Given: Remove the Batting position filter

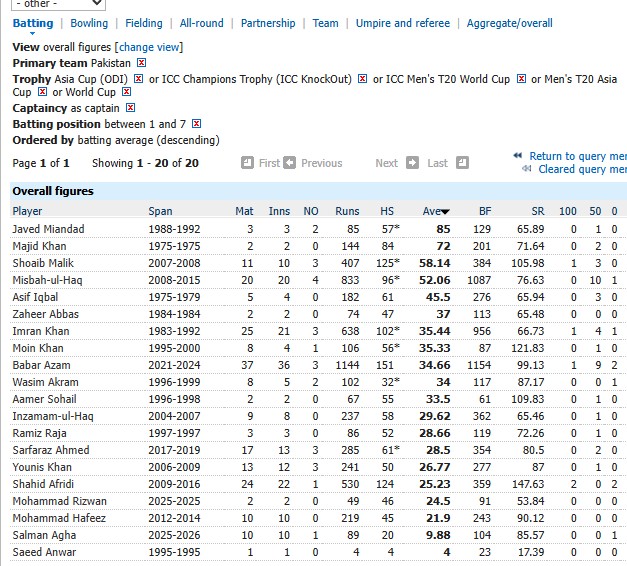Looking at the screenshot, I should click(x=197, y=124).
